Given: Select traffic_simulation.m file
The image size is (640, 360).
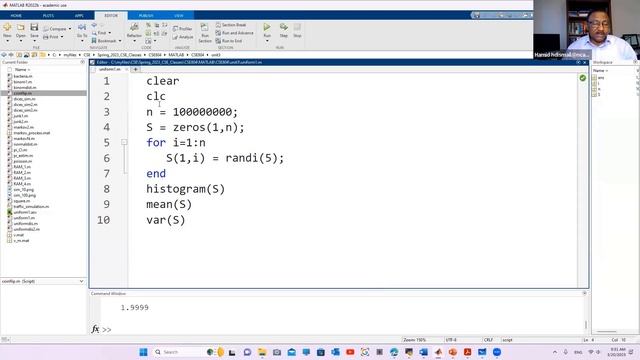Looking at the screenshot, I should pos(31,207).
